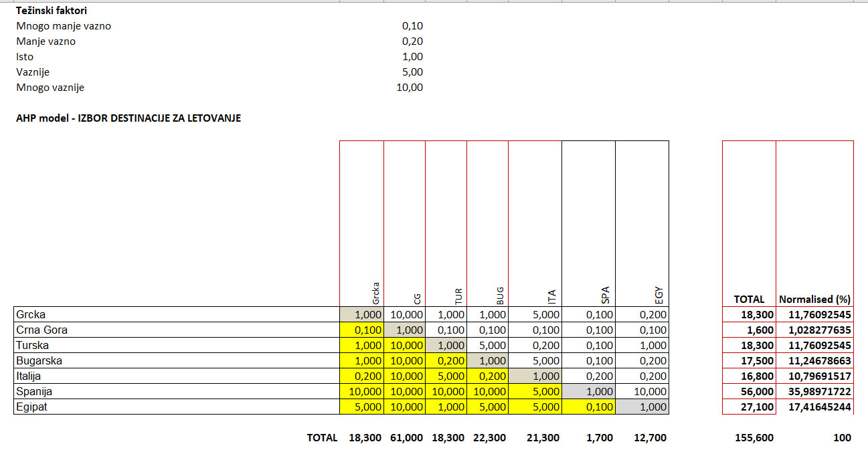The width and height of the screenshot is (868, 452).
Task: Select the 'ITA' column header
Action: pyautogui.click(x=553, y=296)
